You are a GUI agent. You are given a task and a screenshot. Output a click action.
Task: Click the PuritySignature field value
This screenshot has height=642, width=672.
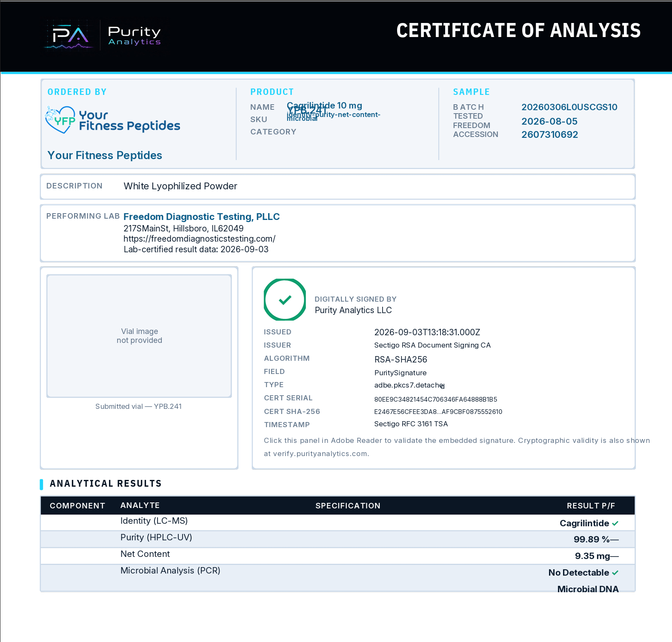pos(400,373)
